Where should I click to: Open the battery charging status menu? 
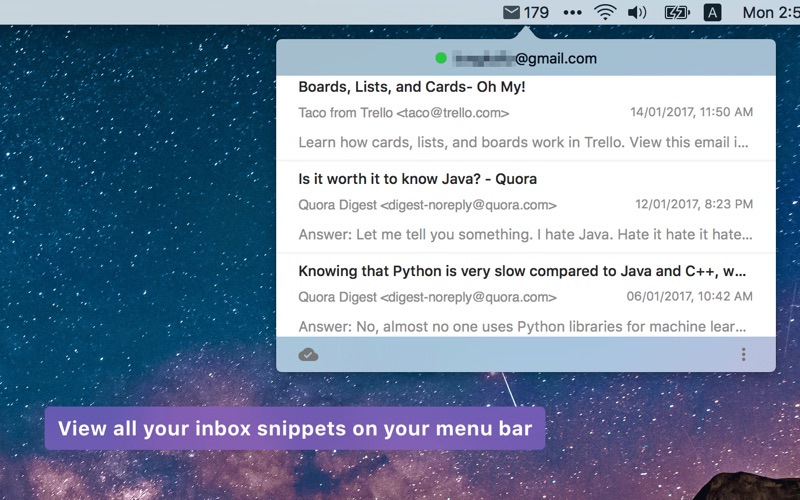pos(677,12)
